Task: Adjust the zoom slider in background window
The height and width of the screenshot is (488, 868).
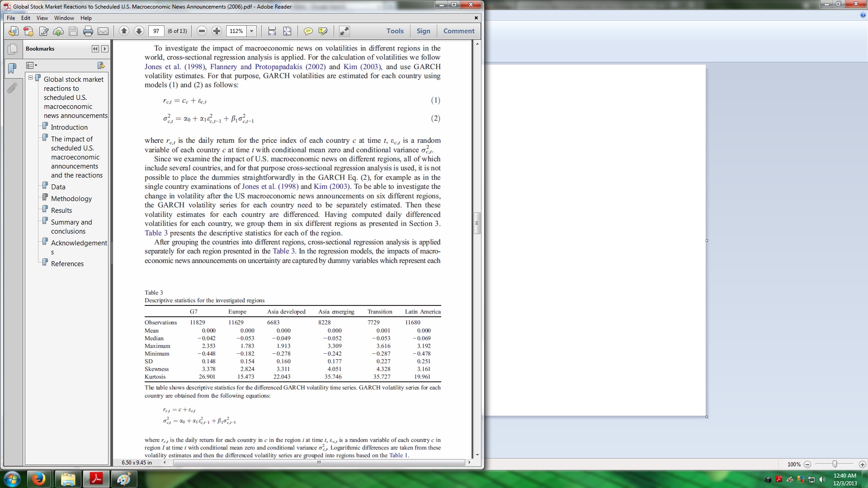Action: point(835,464)
